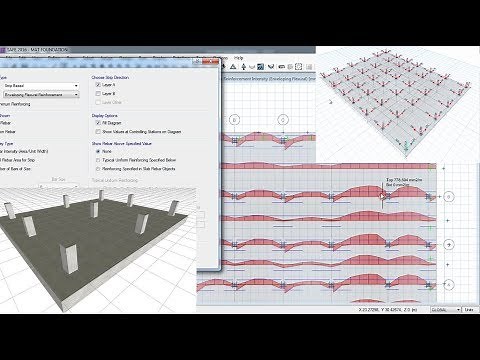Open the Help menu
The width and height of the screenshot is (480, 360).
[x=238, y=58]
